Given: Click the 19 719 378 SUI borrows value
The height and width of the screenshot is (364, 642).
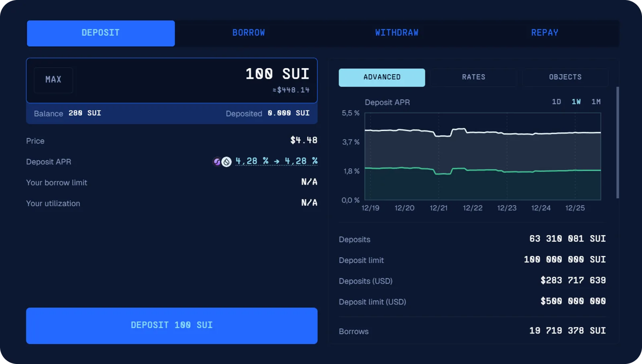Looking at the screenshot, I should [x=567, y=331].
